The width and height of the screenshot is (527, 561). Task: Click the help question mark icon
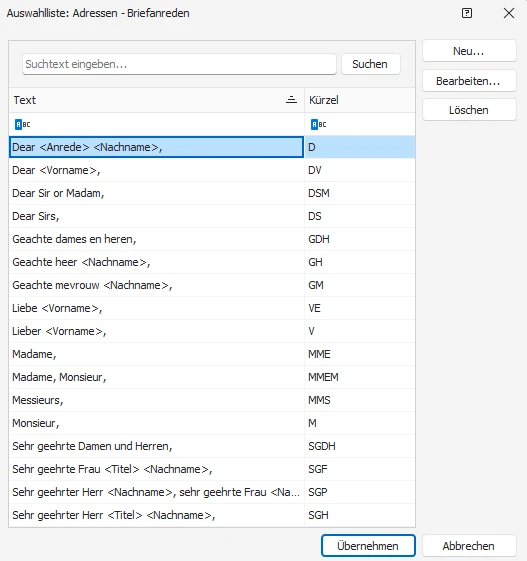pos(467,13)
